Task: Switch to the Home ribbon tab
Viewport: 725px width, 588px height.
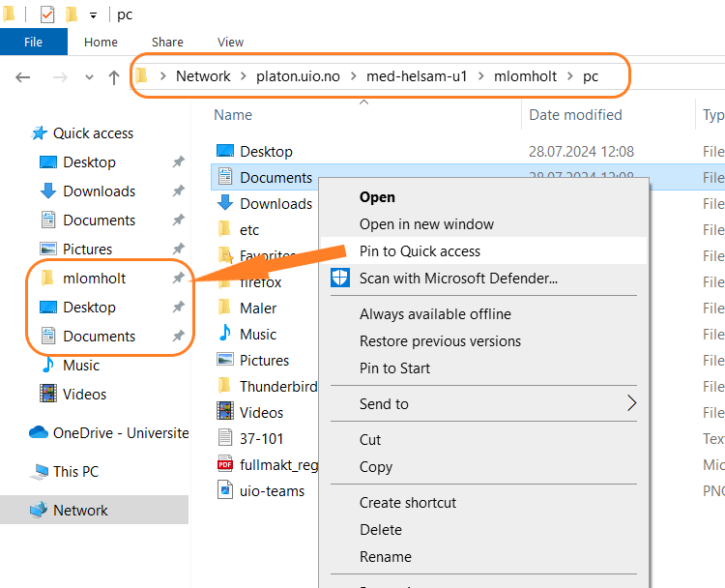Action: point(101,43)
